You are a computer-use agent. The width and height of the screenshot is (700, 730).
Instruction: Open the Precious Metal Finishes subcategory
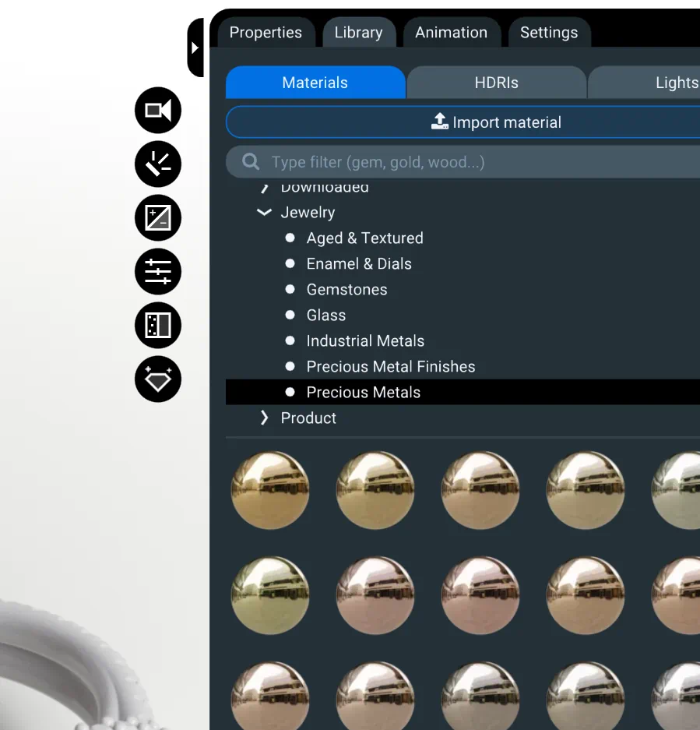(x=391, y=366)
